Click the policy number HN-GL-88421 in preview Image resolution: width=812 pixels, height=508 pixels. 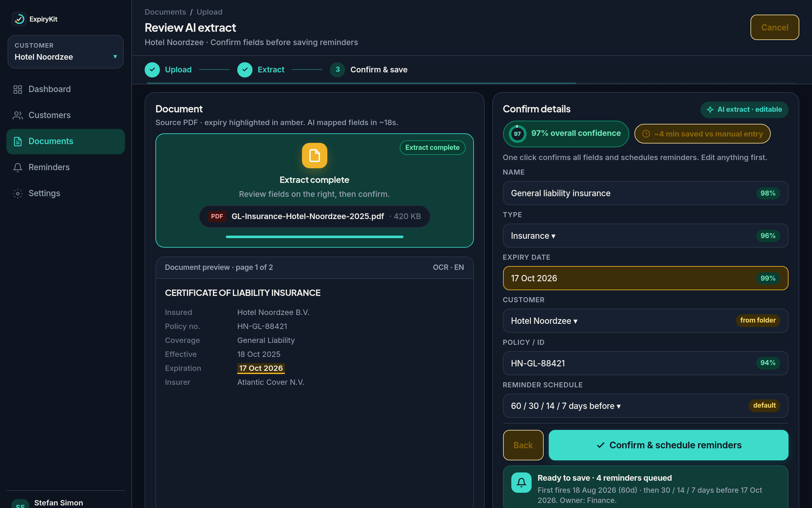(262, 326)
